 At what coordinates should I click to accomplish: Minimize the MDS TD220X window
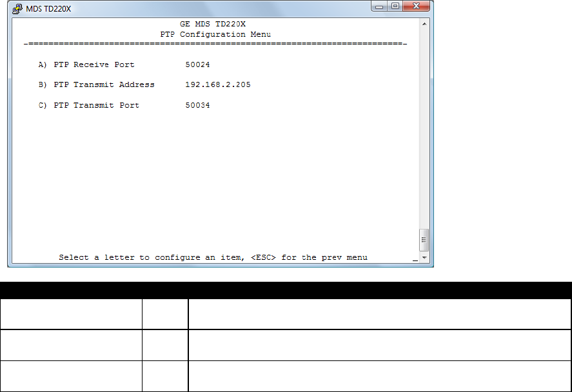click(x=379, y=6)
